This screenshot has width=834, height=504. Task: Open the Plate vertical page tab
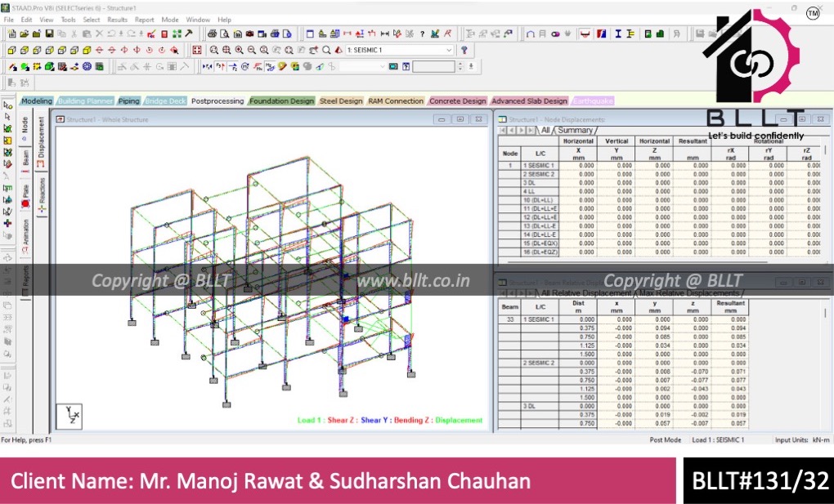click(x=25, y=196)
